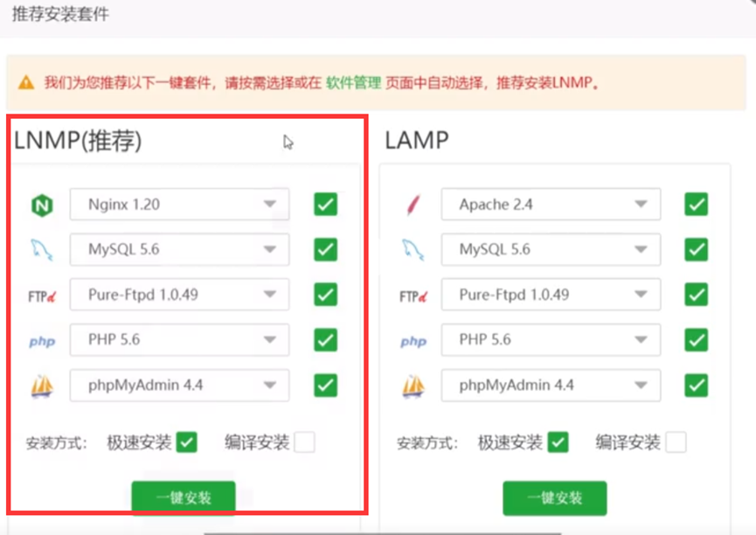
Task: Toggle 极速安装 checkbox in LAMP
Action: click(558, 441)
